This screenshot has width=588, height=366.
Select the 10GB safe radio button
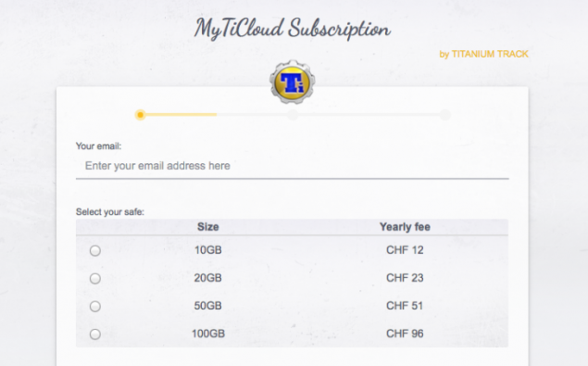coord(95,251)
